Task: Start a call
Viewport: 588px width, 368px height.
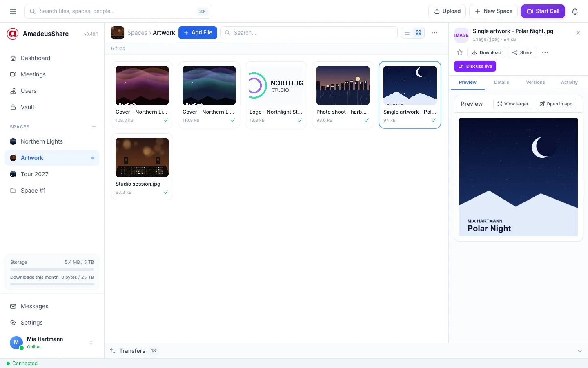Action: tap(543, 11)
